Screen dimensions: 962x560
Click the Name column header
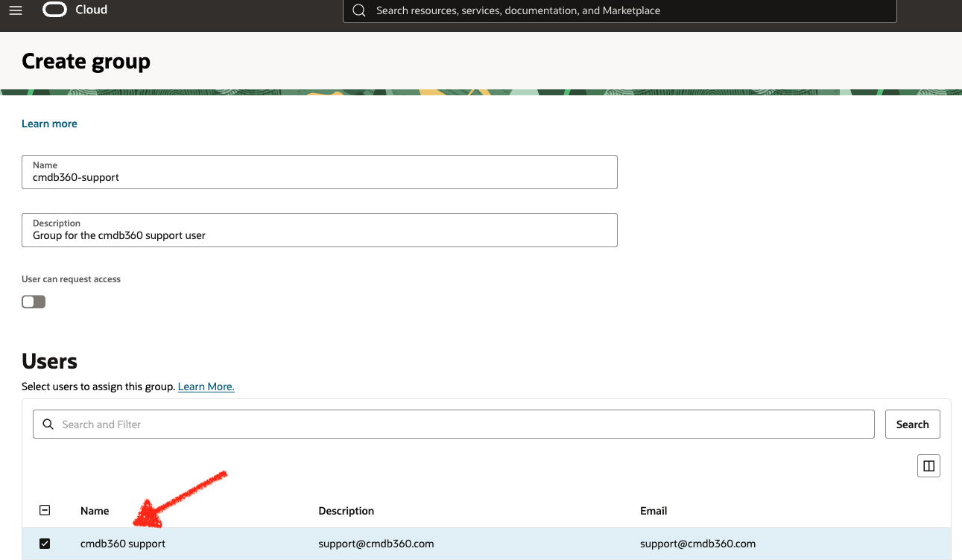(95, 511)
